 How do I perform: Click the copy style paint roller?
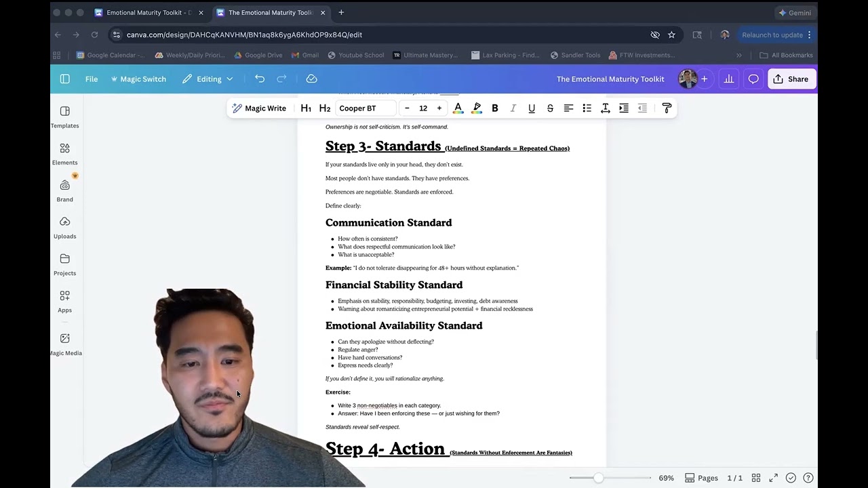pos(667,108)
